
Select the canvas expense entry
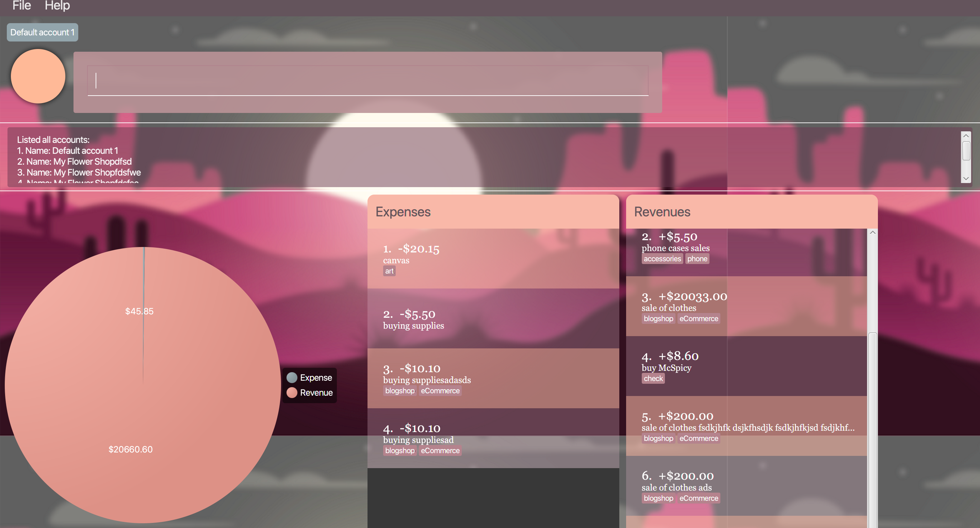(493, 258)
